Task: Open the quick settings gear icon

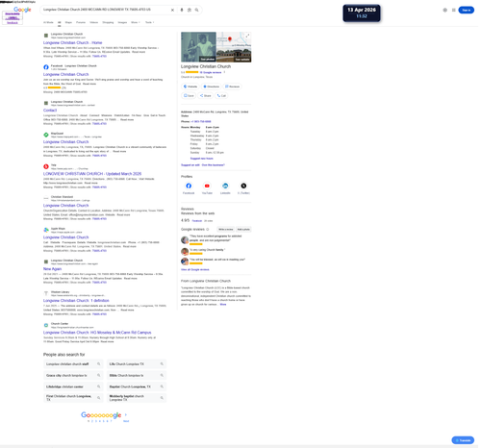Action: pyautogui.click(x=445, y=10)
